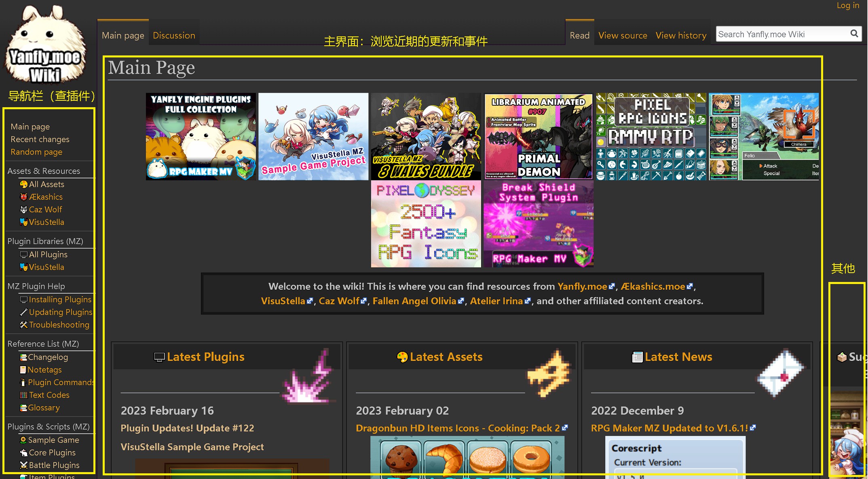Screen dimensions: 868x479
Task: Switch to the Discussion tab
Action: (174, 36)
